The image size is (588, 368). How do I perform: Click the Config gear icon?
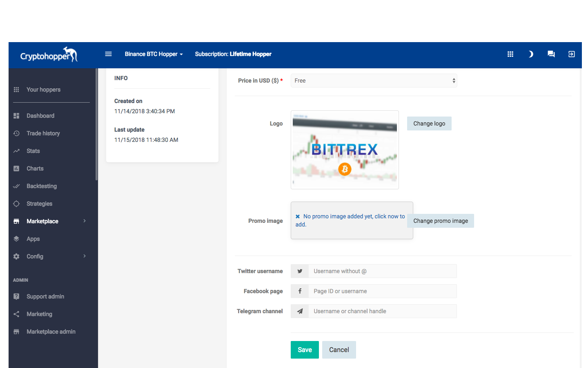(16, 256)
